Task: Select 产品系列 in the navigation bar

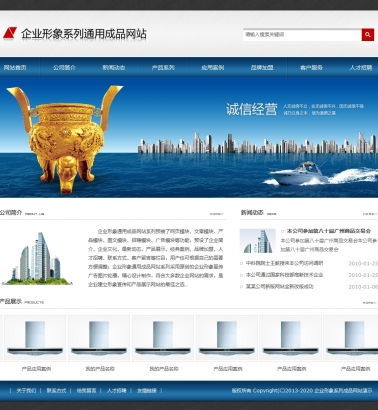Action: pos(163,68)
